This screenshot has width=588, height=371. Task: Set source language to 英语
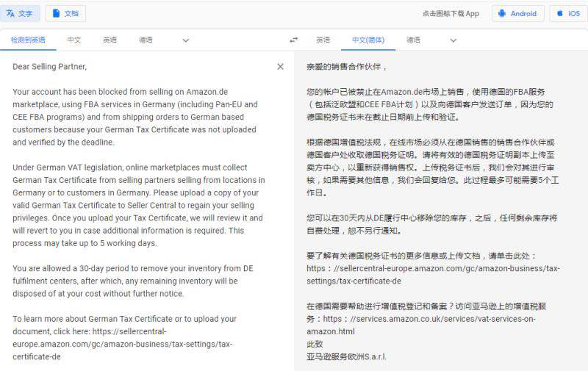(x=110, y=40)
